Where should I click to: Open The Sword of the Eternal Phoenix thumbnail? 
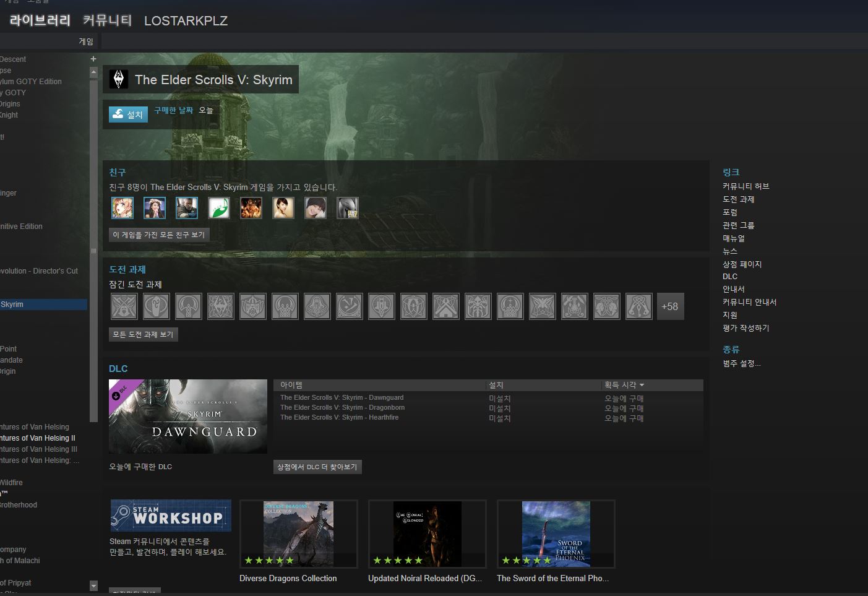pos(556,534)
